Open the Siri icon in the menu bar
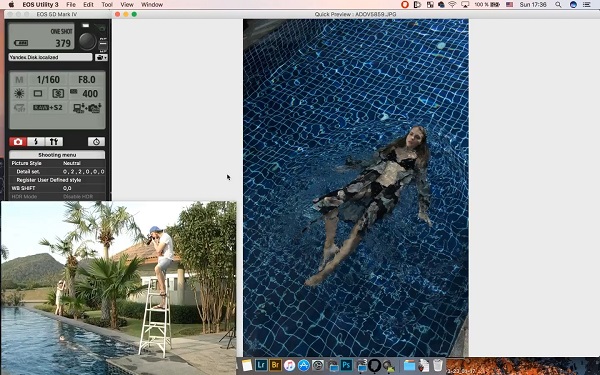600x375 pixels. [x=573, y=5]
